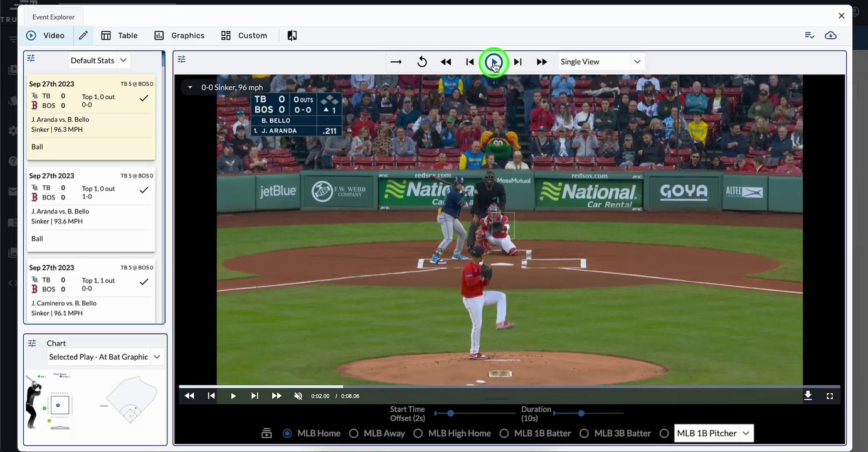Screen dimensions: 868x452
Task: Click rewind in the video player bar
Action: (x=189, y=395)
